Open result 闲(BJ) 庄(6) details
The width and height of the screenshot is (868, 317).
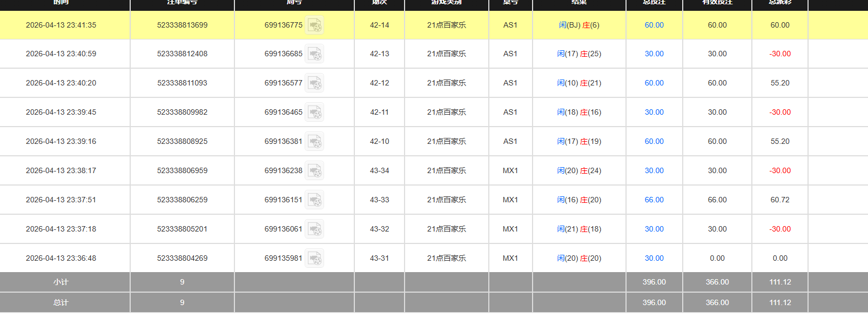pos(579,25)
